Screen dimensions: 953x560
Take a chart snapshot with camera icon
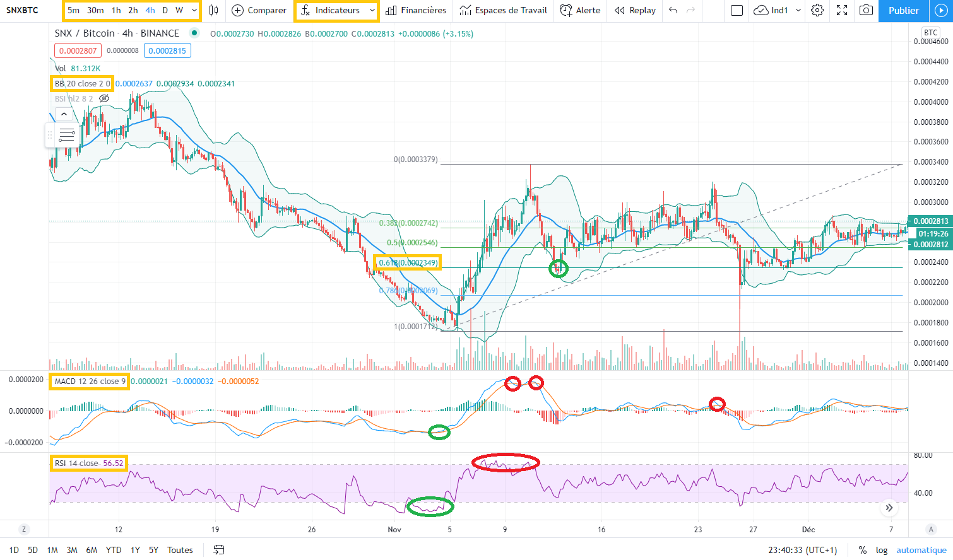tap(867, 10)
